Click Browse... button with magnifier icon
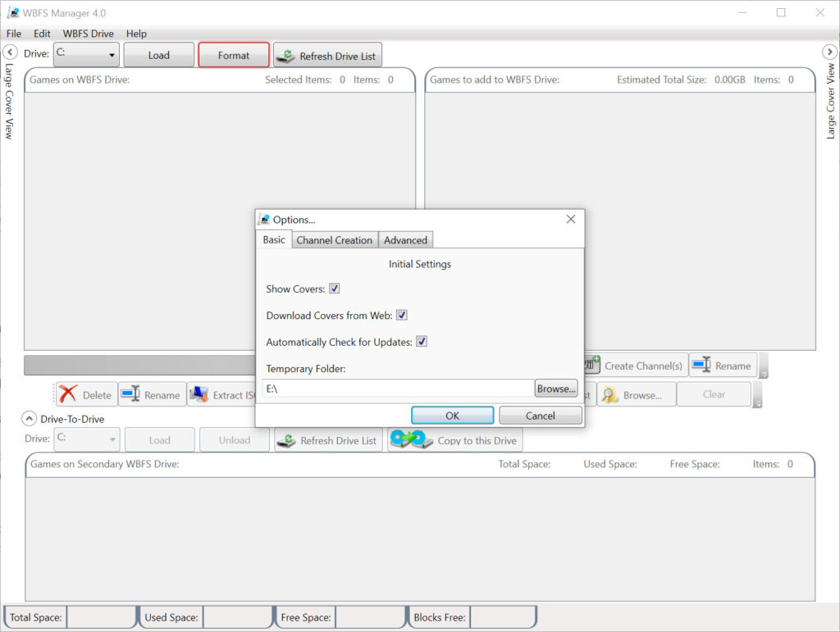The width and height of the screenshot is (840, 632). pyautogui.click(x=636, y=395)
